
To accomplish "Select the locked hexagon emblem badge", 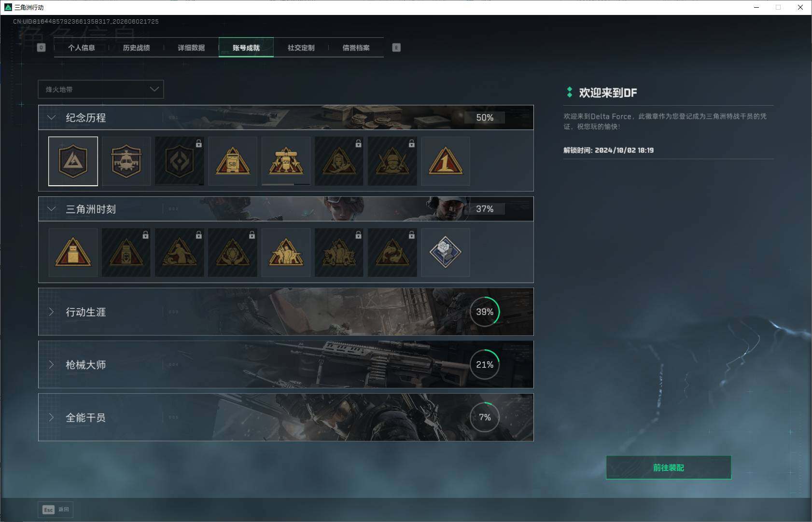I will pyautogui.click(x=179, y=161).
